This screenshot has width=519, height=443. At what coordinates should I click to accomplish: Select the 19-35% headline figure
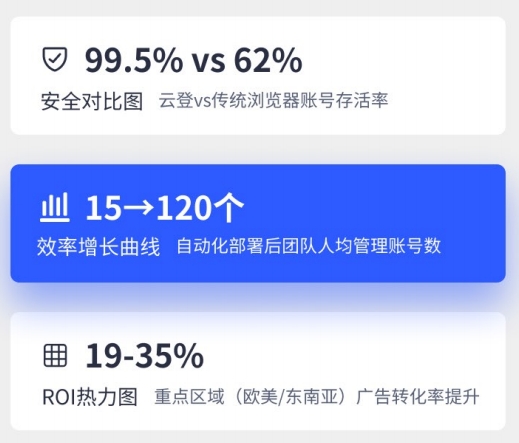(x=145, y=356)
